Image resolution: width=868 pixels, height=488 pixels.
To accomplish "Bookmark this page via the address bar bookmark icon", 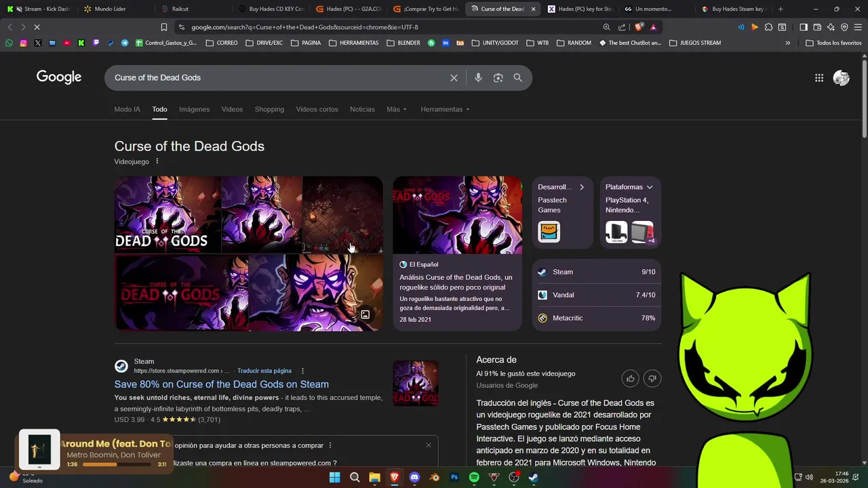I will [x=164, y=27].
